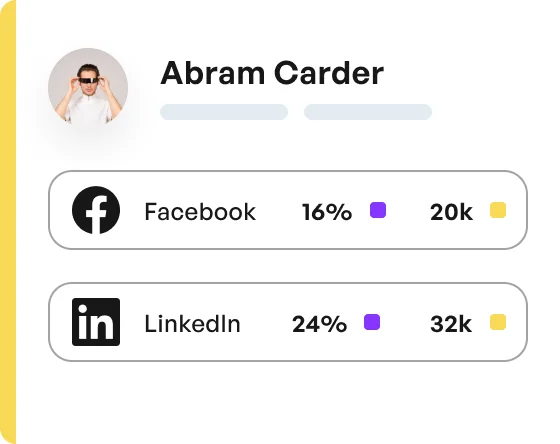Select the name Abram Carder
The image size is (560, 444).
tap(272, 73)
